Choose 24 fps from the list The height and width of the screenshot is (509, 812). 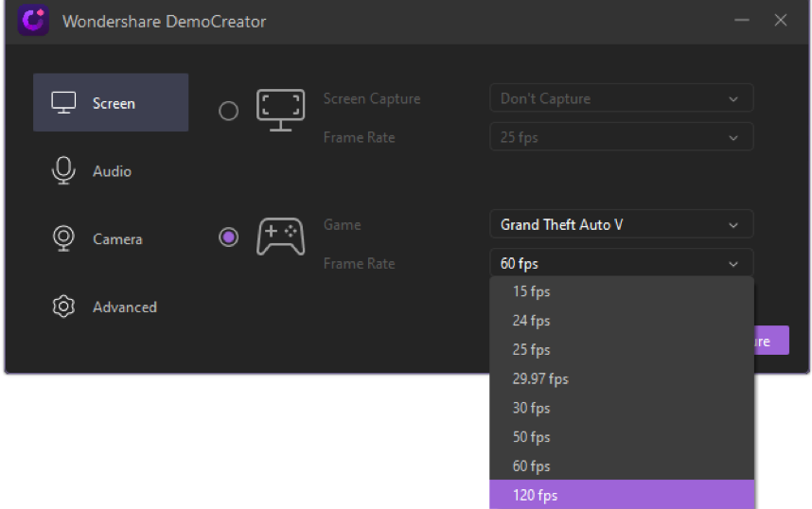pos(622,321)
